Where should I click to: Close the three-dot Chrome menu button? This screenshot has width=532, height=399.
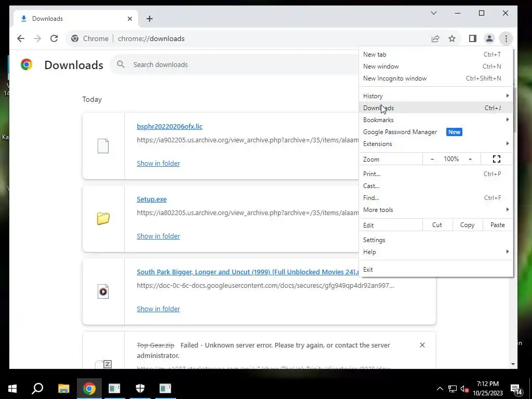(506, 38)
